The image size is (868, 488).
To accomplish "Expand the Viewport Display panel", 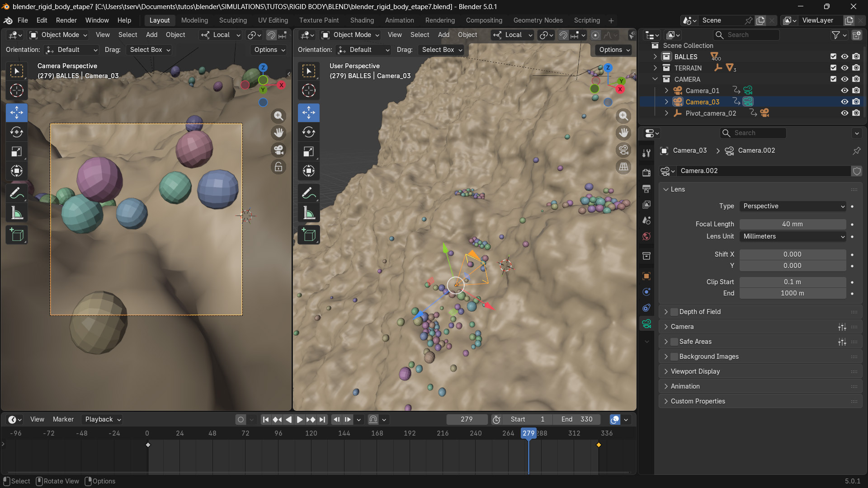I will coord(695,371).
